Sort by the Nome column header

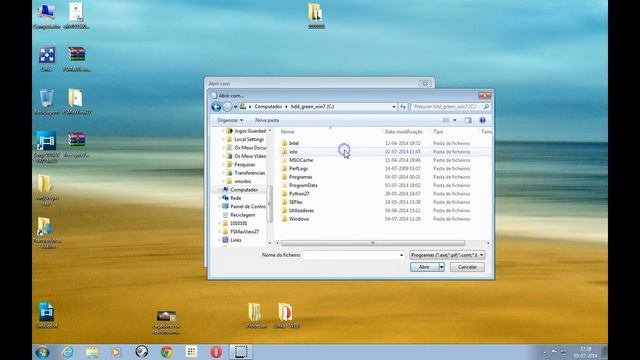coord(287,132)
